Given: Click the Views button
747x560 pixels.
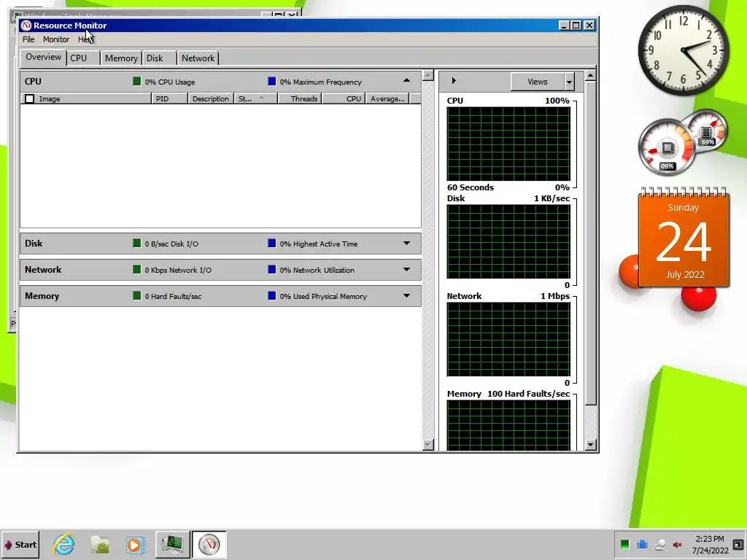Looking at the screenshot, I should click(x=538, y=82).
